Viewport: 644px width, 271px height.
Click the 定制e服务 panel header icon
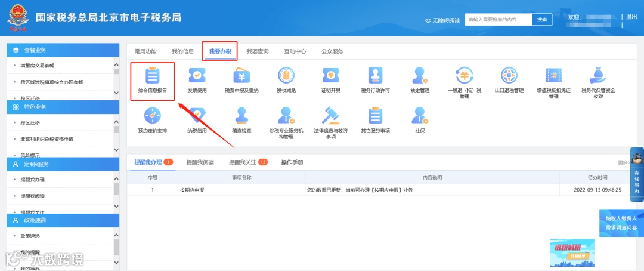point(16,164)
